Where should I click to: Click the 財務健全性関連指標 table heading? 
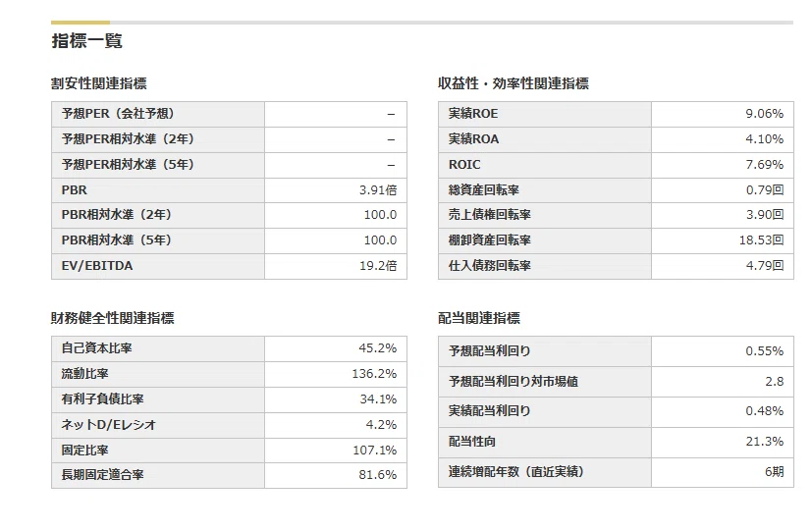click(112, 318)
